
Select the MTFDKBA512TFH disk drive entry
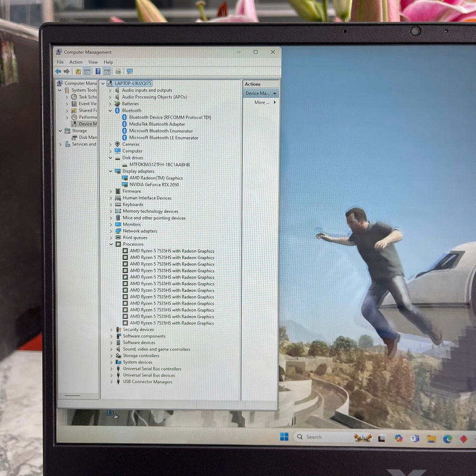159,165
